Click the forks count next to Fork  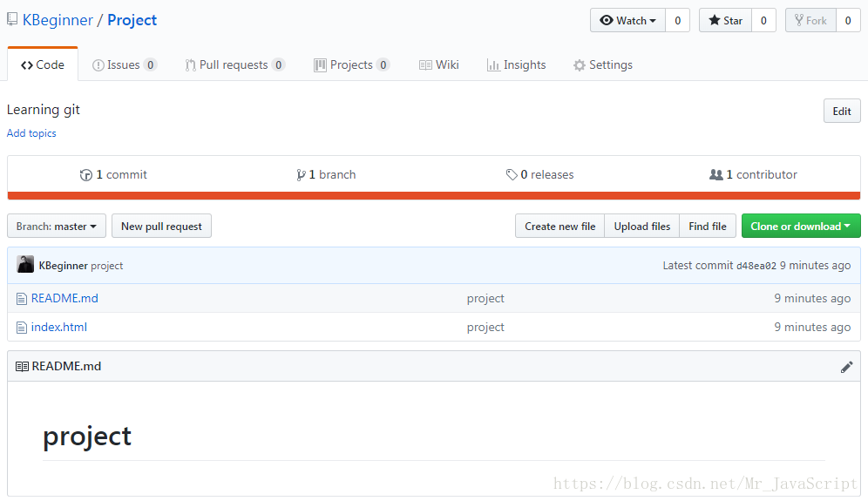[848, 21]
